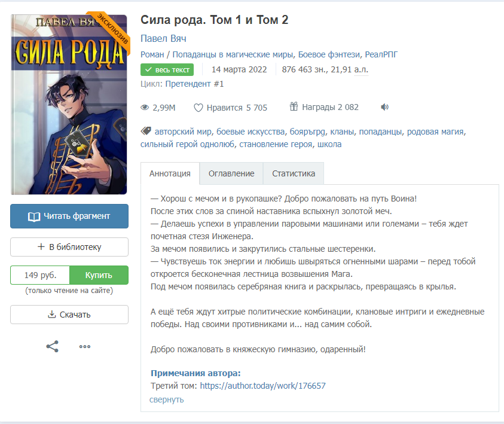
Task: Click the tag icon before tags
Action: (x=146, y=131)
